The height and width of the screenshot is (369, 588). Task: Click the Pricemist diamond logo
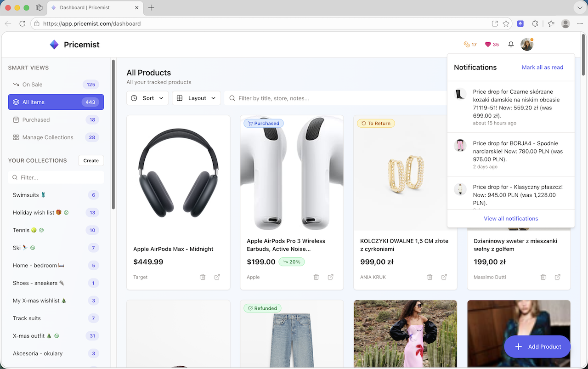coord(54,44)
